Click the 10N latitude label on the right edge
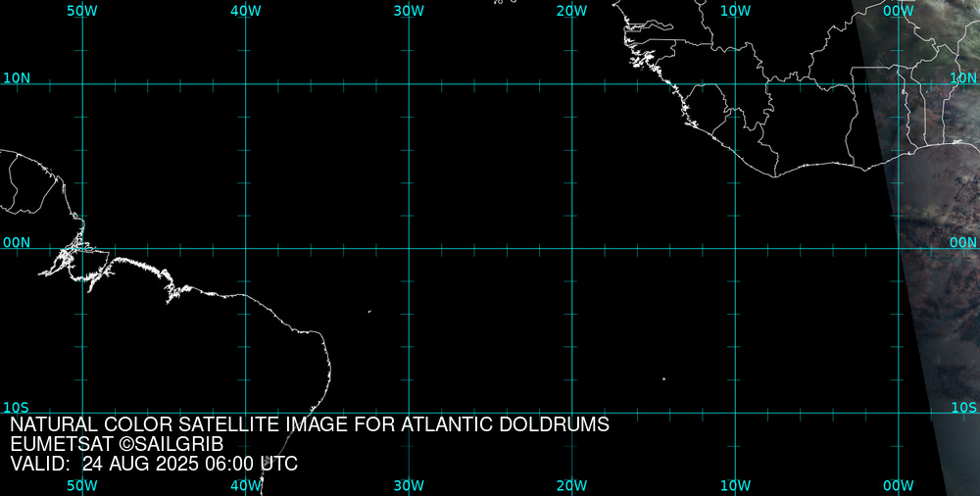The image size is (980, 496). tap(963, 78)
